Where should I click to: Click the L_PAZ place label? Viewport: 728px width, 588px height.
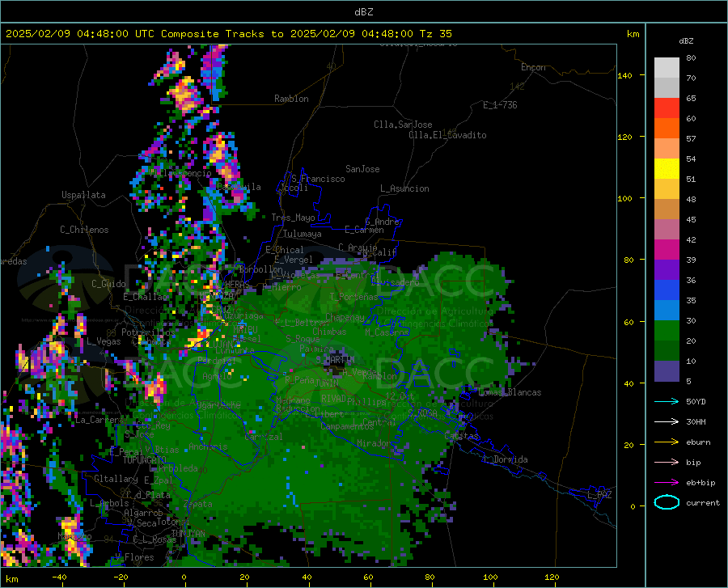click(599, 495)
